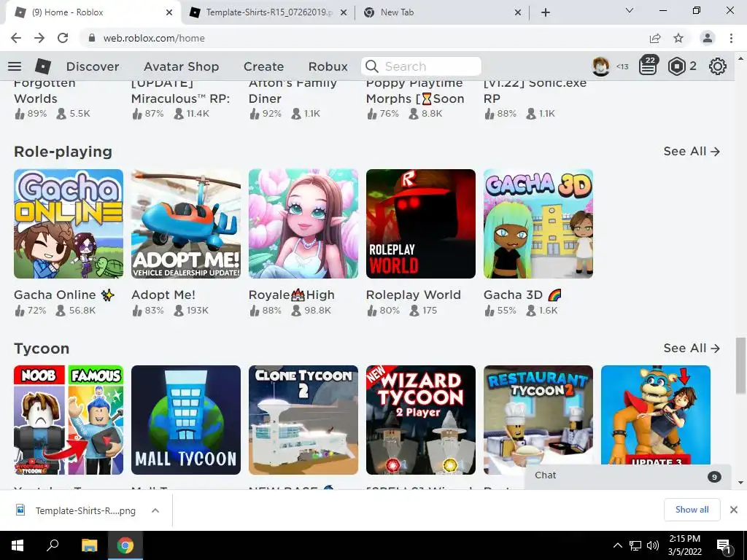Open the settings gear icon

click(718, 66)
